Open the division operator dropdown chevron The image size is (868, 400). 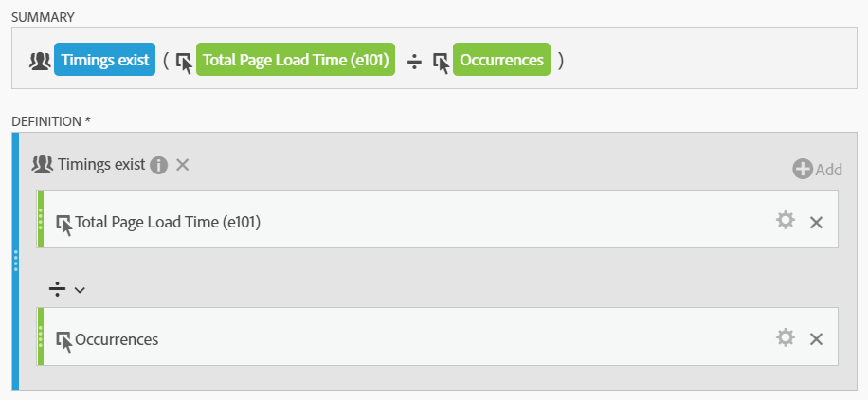(x=80, y=290)
